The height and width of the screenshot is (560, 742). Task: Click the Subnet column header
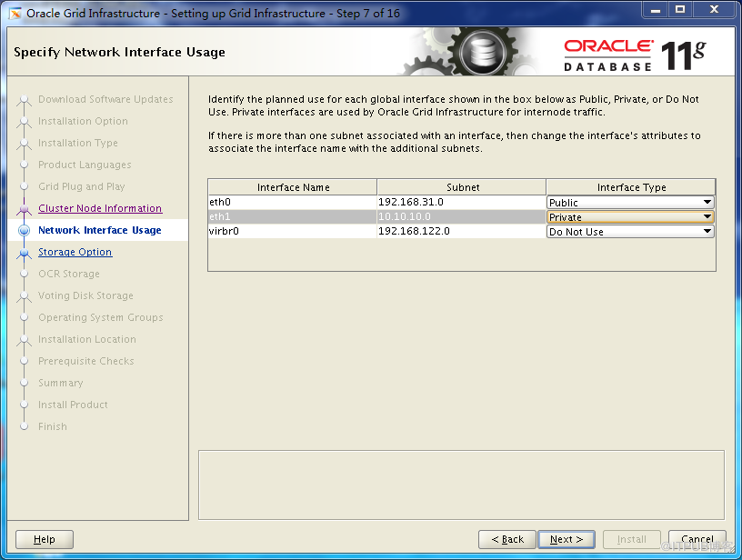(x=462, y=187)
